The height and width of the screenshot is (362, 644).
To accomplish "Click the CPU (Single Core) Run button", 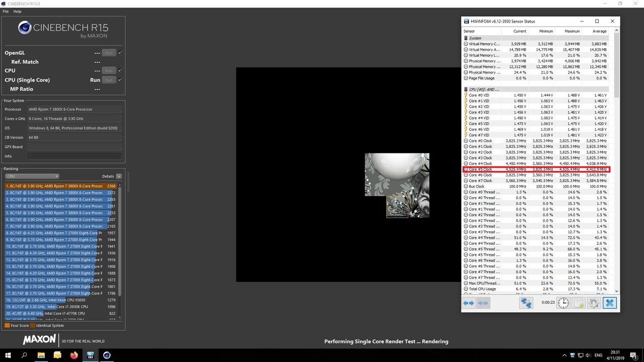I will pyautogui.click(x=109, y=80).
